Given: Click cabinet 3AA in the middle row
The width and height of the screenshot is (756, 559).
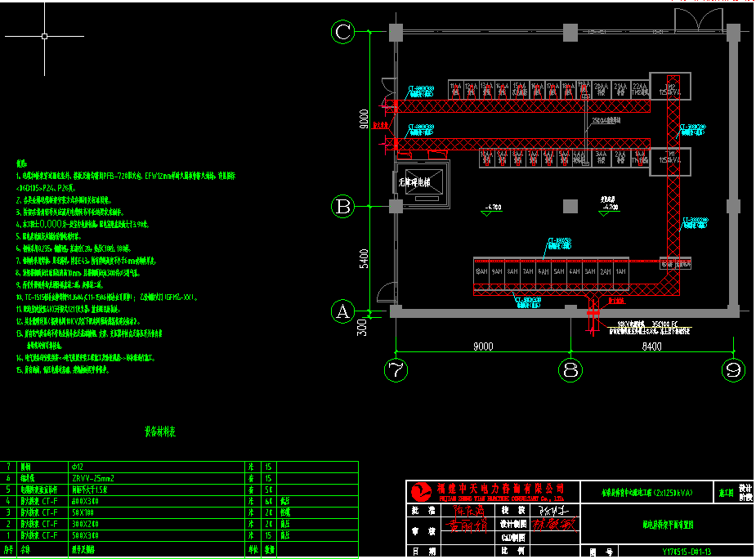Looking at the screenshot, I should [601, 159].
